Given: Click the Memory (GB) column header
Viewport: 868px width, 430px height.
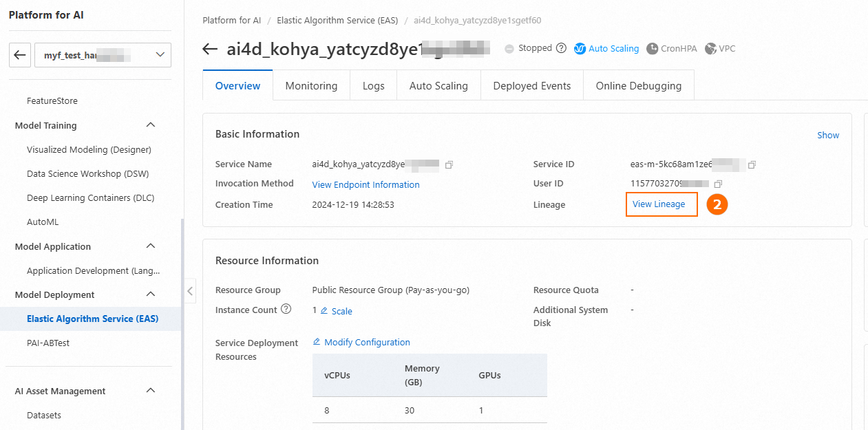Looking at the screenshot, I should (x=422, y=375).
